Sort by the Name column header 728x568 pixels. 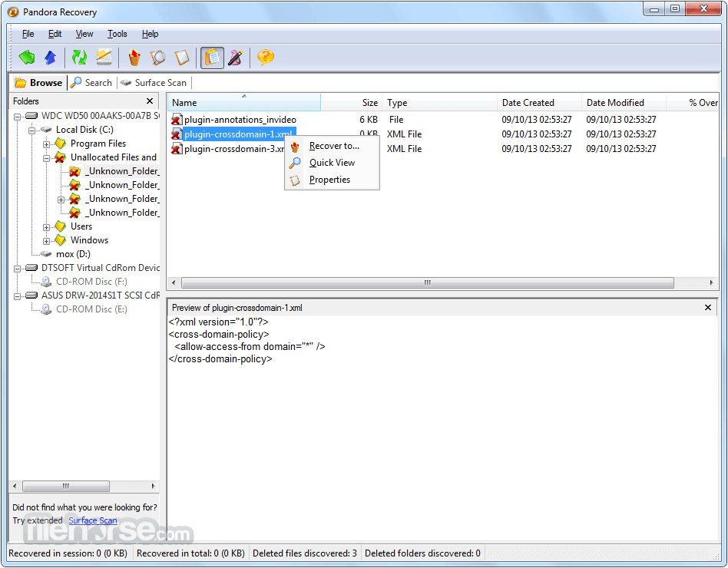pos(243,103)
